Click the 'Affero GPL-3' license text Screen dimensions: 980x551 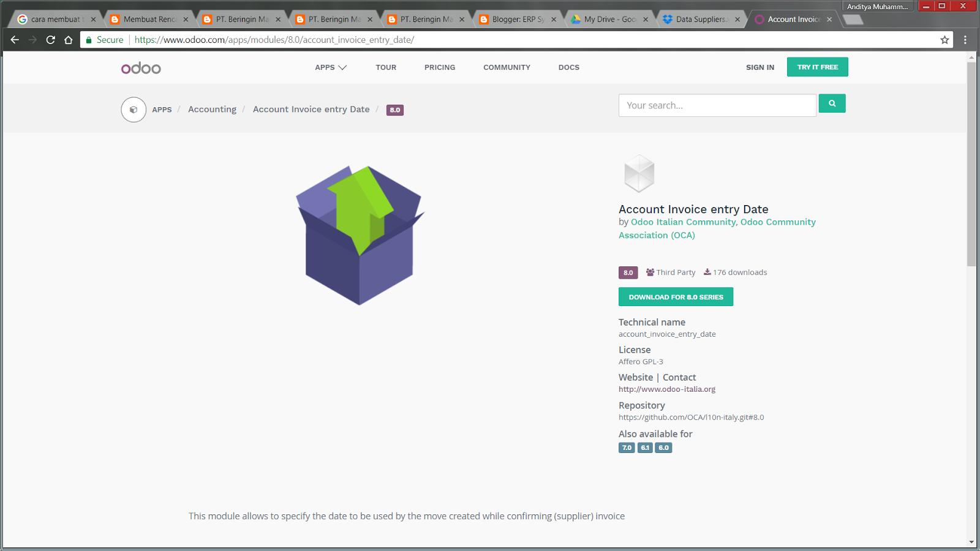coord(641,362)
